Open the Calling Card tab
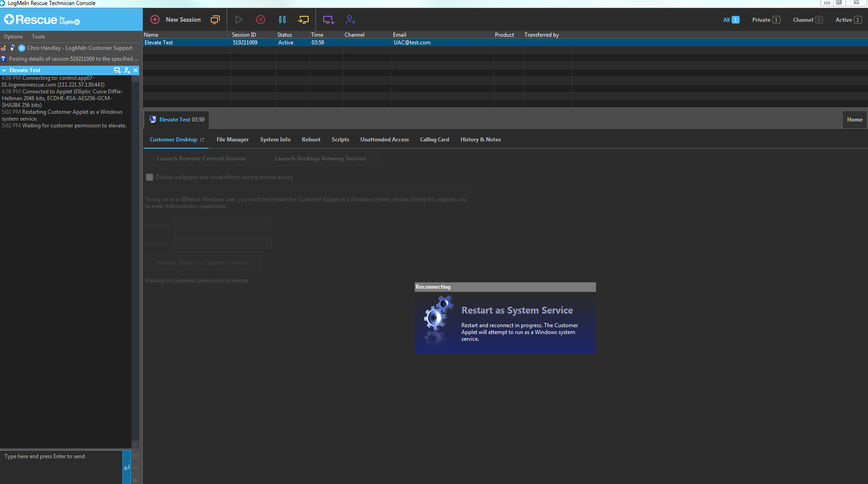The height and width of the screenshot is (484, 868). click(x=434, y=140)
